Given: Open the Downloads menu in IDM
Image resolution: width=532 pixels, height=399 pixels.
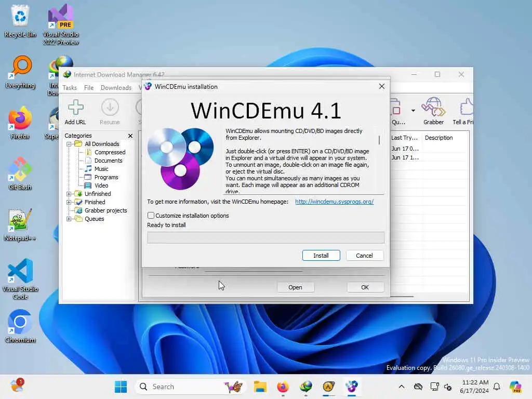Looking at the screenshot, I should (116, 87).
